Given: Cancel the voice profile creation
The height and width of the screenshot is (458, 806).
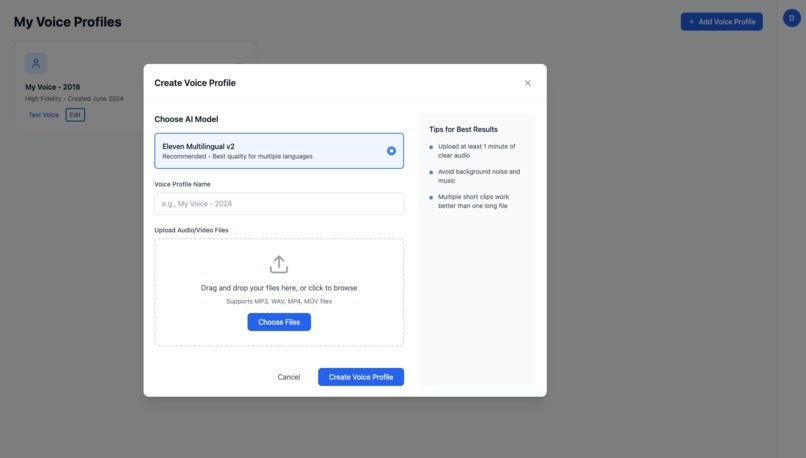Looking at the screenshot, I should click(x=288, y=377).
